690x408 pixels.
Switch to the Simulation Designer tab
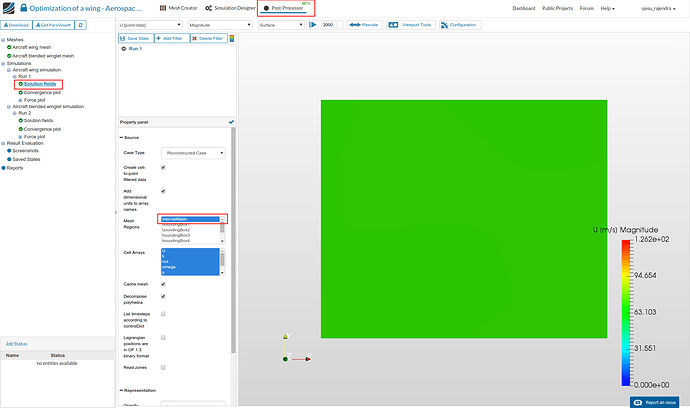click(x=230, y=8)
